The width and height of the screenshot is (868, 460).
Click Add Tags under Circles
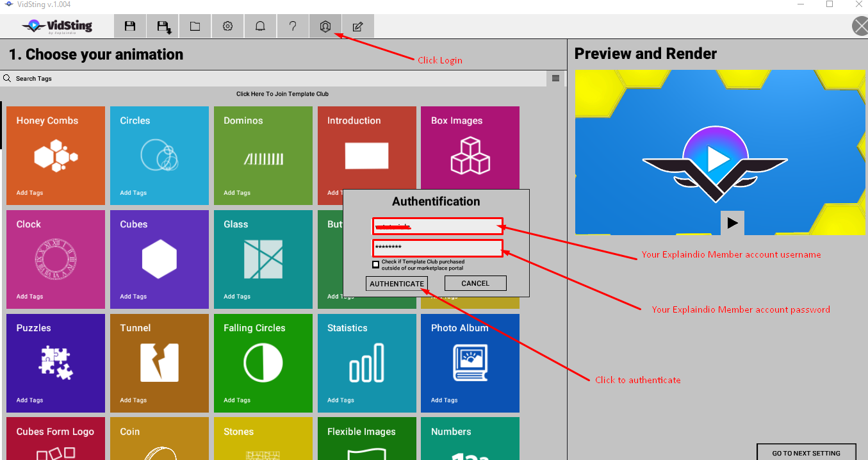tap(133, 193)
